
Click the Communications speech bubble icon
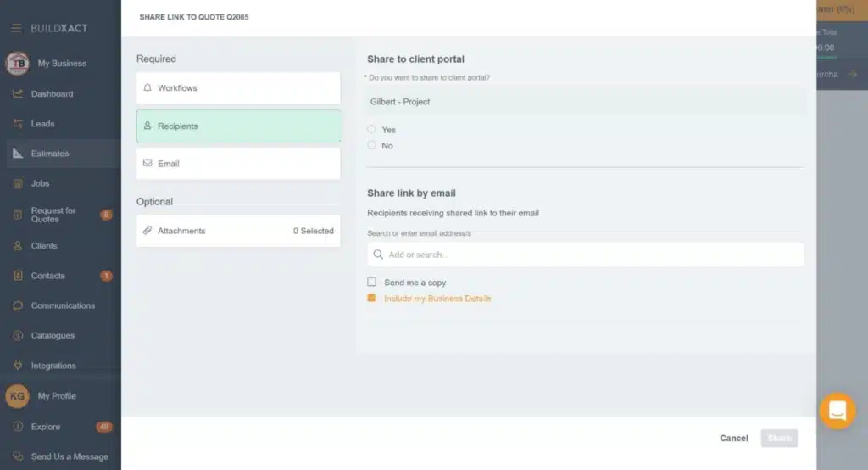point(18,305)
